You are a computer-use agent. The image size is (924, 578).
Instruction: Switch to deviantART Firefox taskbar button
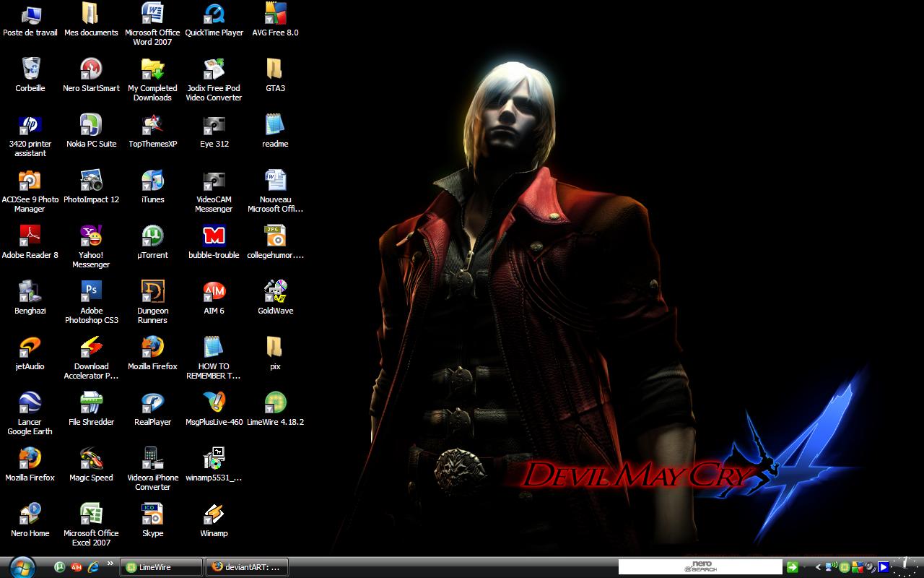248,567
